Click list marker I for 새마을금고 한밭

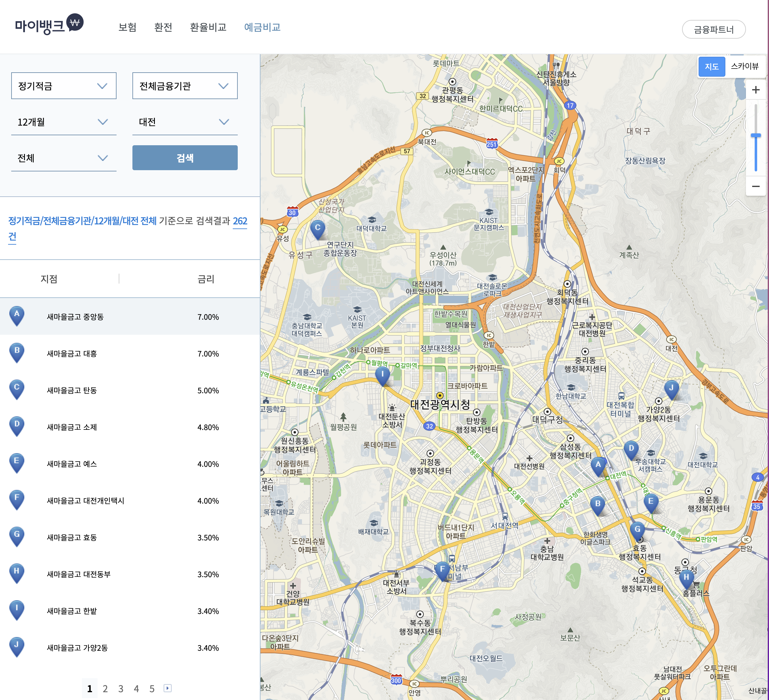tap(17, 610)
